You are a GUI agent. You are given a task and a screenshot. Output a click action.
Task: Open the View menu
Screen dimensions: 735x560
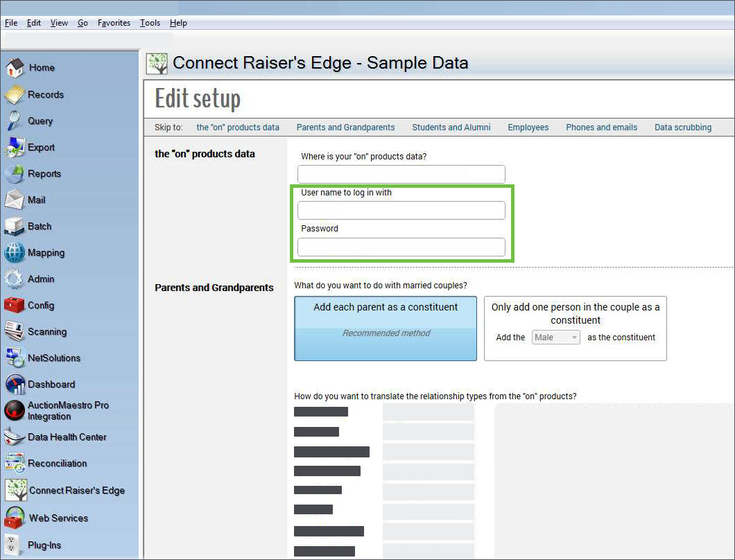(59, 22)
